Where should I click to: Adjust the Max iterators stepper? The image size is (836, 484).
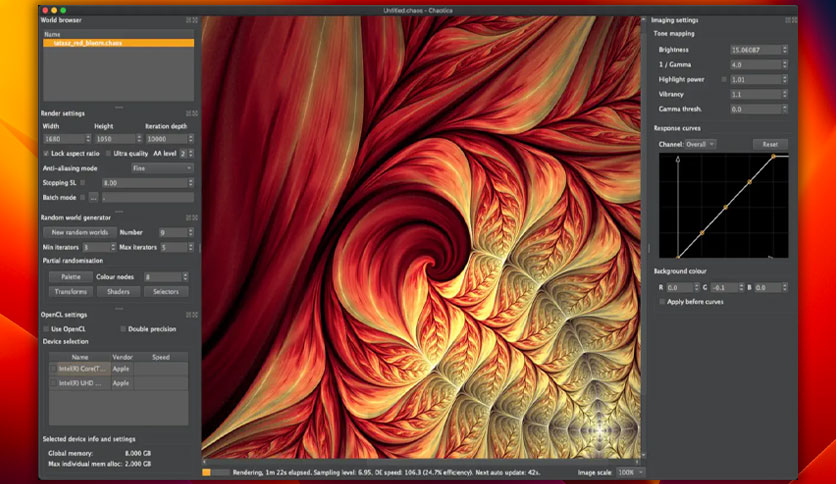(190, 247)
